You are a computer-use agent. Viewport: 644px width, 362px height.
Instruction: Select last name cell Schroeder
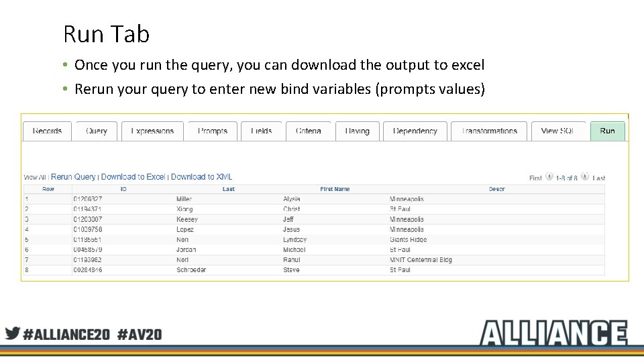191,270
